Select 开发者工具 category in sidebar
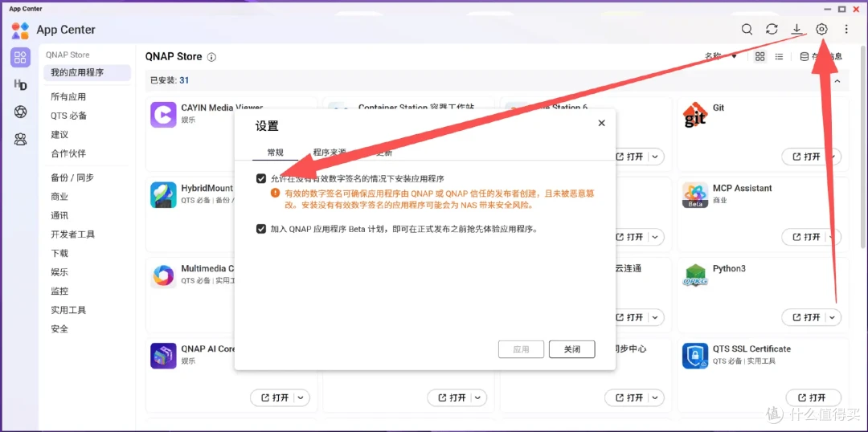The height and width of the screenshot is (432, 868). [x=73, y=234]
